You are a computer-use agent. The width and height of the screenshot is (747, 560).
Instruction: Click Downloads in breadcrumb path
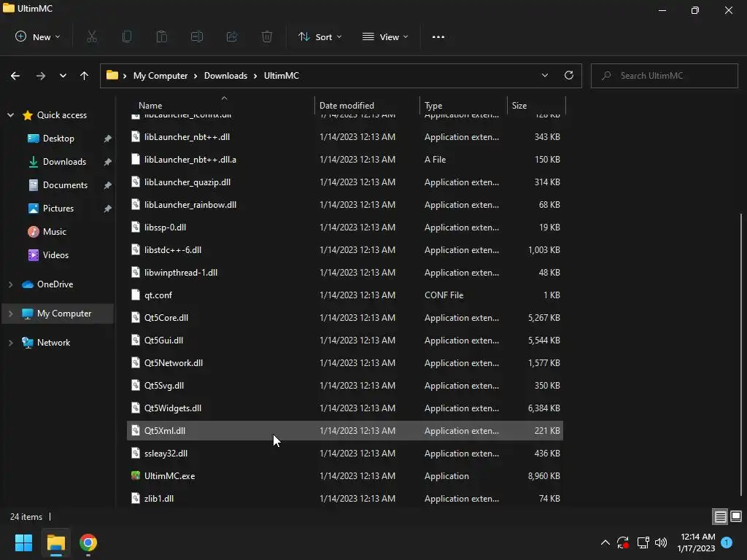(225, 76)
